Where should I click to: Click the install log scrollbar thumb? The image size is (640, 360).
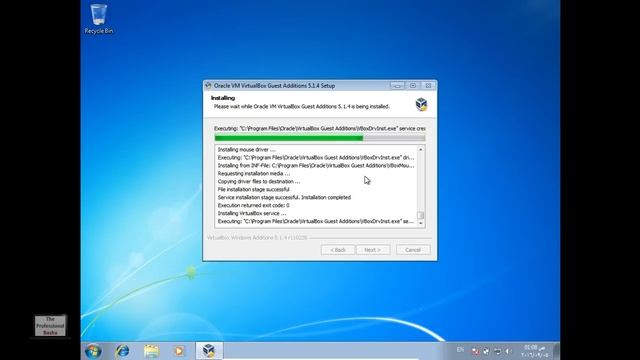pyautogui.click(x=421, y=215)
